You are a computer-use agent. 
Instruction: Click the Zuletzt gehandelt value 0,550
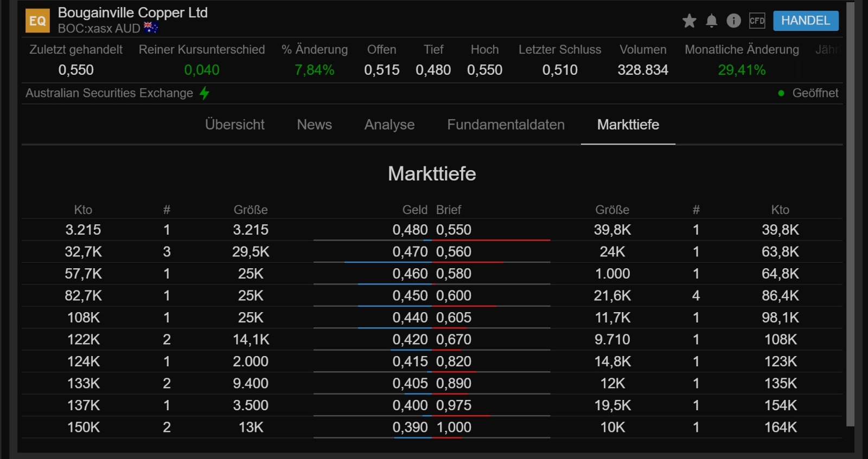point(76,70)
